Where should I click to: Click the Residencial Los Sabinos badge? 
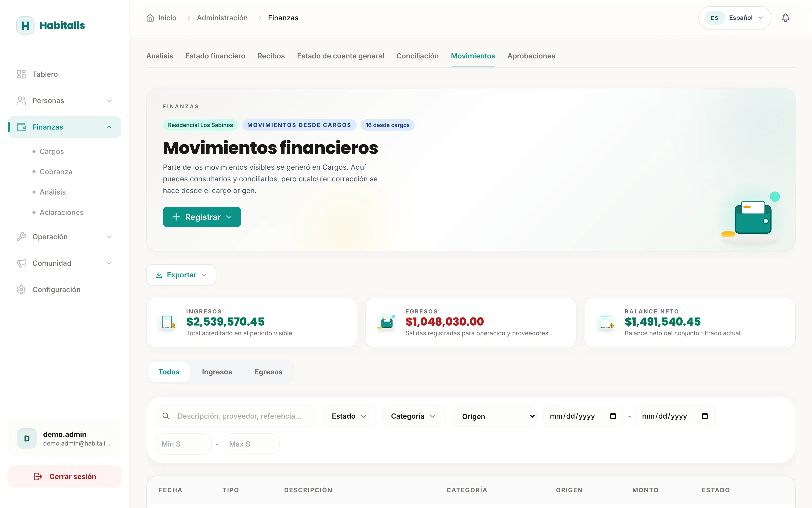200,125
